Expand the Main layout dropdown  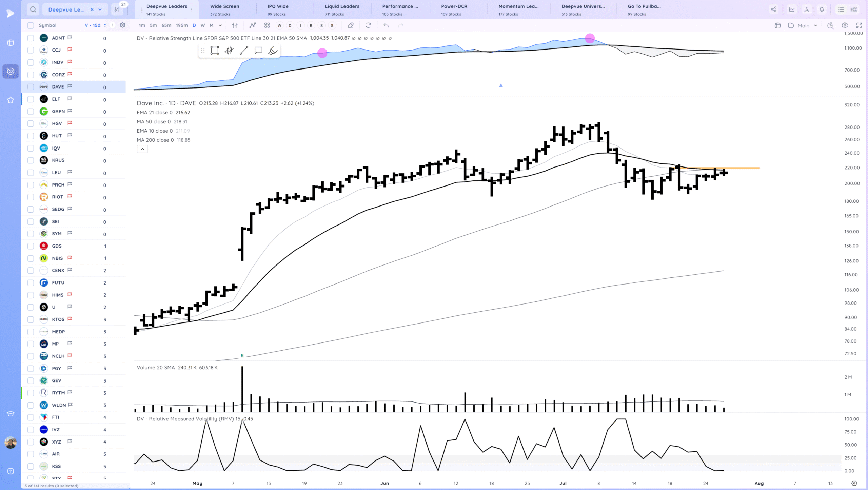(x=815, y=25)
